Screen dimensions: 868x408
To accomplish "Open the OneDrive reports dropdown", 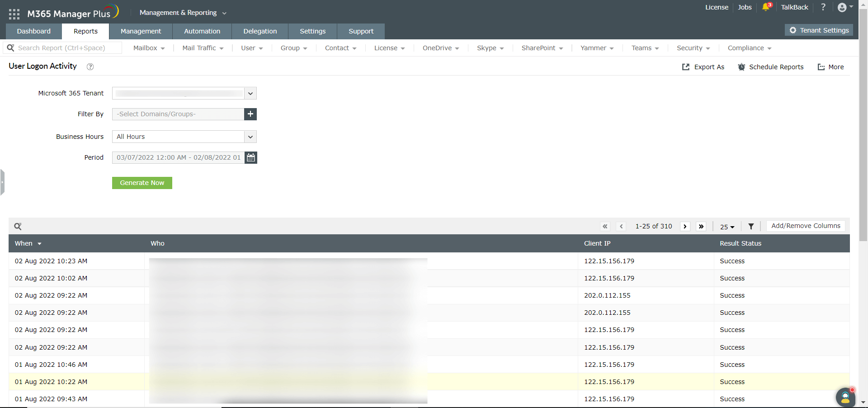I will [441, 48].
